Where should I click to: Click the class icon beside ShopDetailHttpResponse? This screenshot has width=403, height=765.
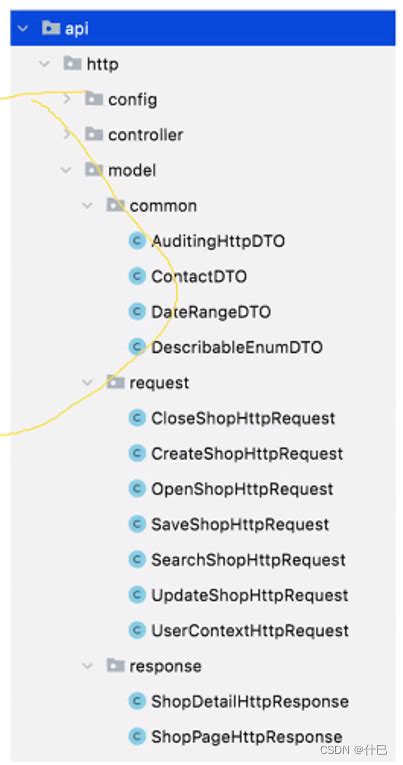[137, 702]
